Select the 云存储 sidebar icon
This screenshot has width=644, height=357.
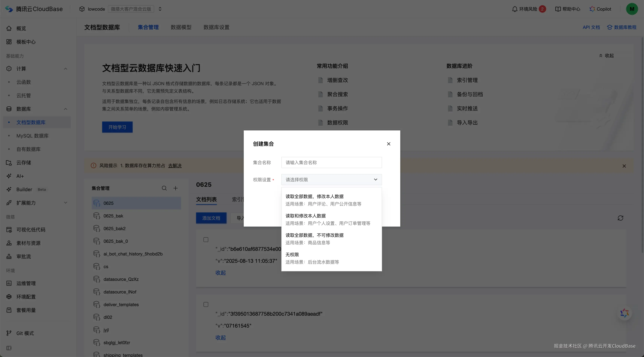pos(9,162)
